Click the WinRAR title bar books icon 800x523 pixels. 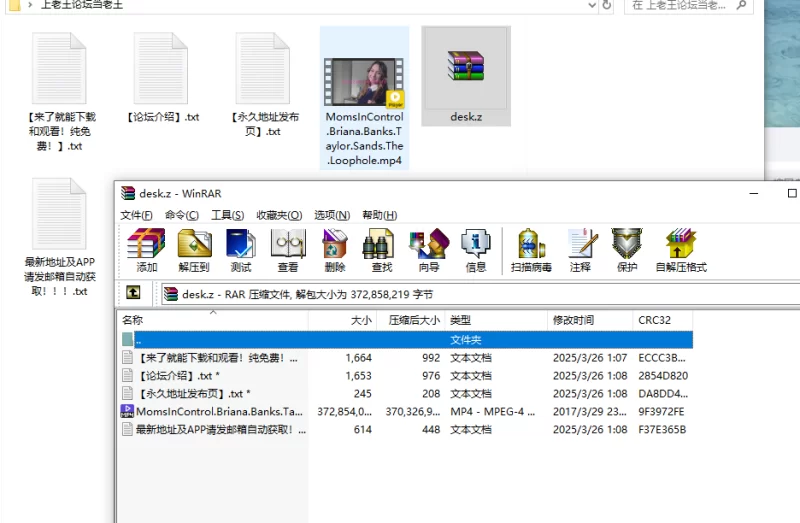click(128, 193)
